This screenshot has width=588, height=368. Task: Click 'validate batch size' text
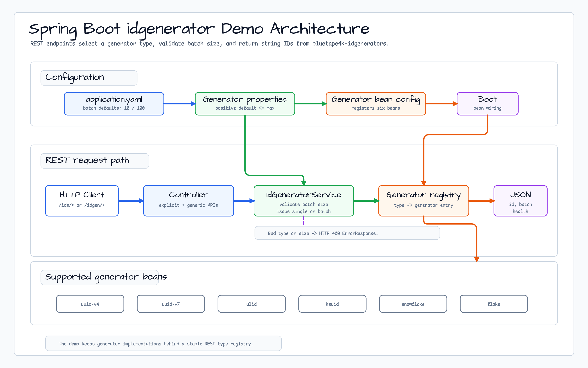coord(304,204)
